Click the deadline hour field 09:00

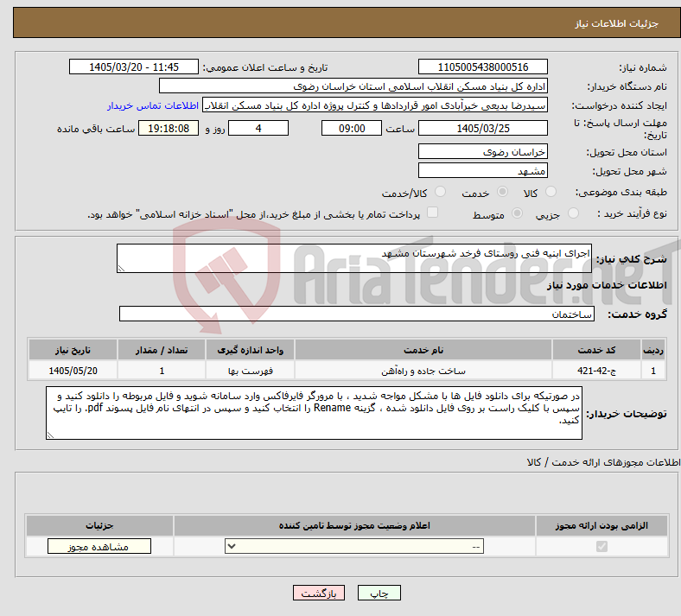click(352, 128)
